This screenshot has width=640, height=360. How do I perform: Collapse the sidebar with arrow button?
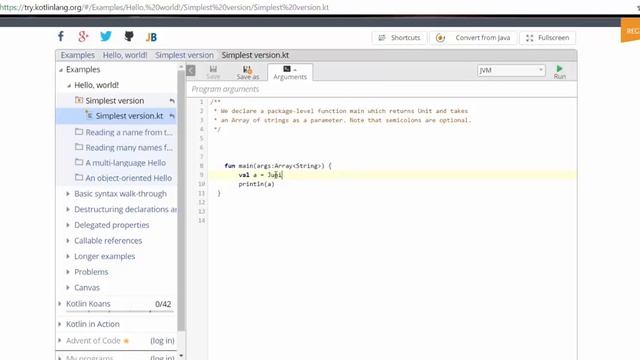[191, 71]
